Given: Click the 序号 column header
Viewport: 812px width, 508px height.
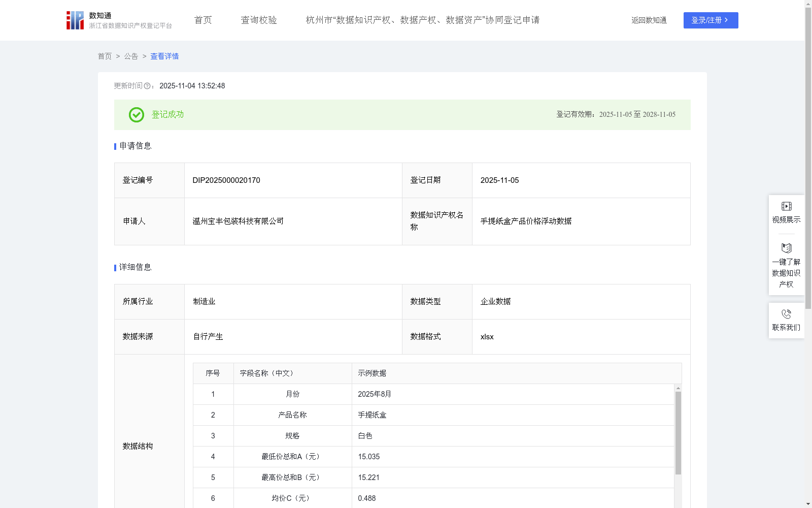Looking at the screenshot, I should [x=213, y=373].
